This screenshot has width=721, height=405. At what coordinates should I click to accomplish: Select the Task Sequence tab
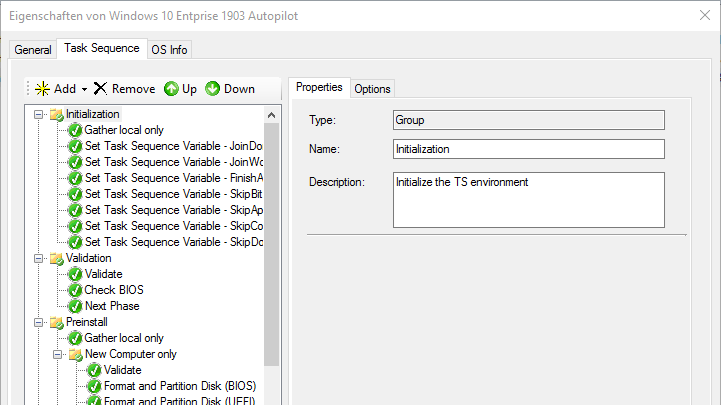102,48
